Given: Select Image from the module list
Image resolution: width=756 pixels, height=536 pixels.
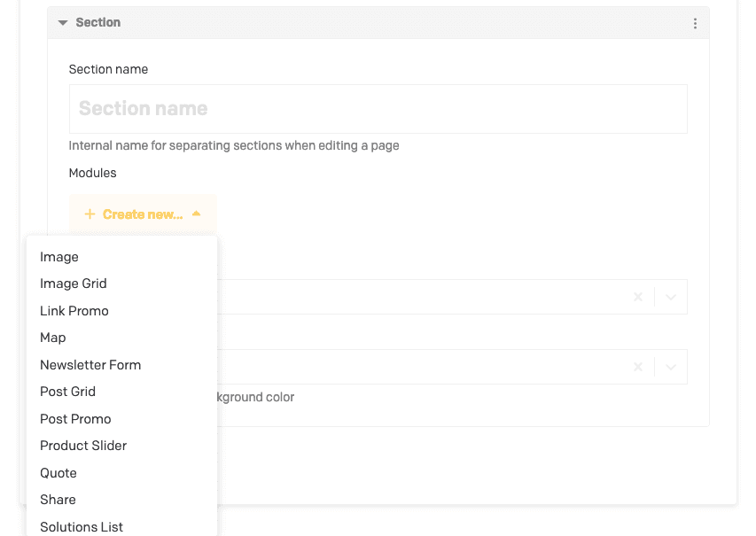Looking at the screenshot, I should pyautogui.click(x=59, y=257).
